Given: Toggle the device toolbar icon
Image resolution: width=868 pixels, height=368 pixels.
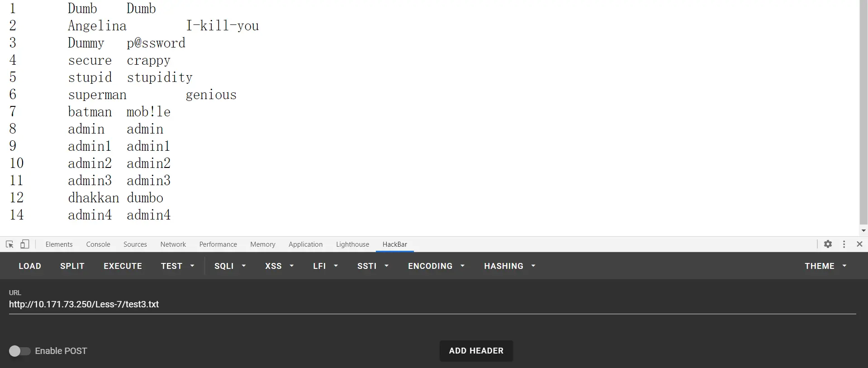Looking at the screenshot, I should (x=25, y=244).
